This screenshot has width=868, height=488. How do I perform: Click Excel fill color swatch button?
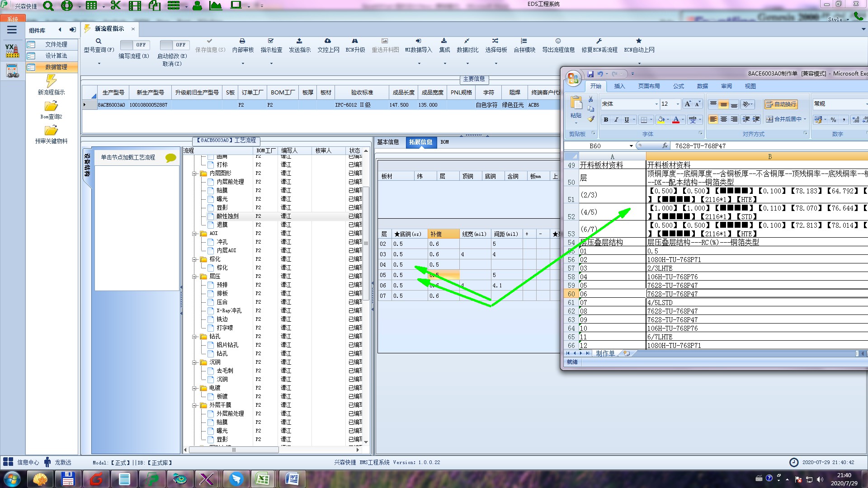pyautogui.click(x=661, y=120)
